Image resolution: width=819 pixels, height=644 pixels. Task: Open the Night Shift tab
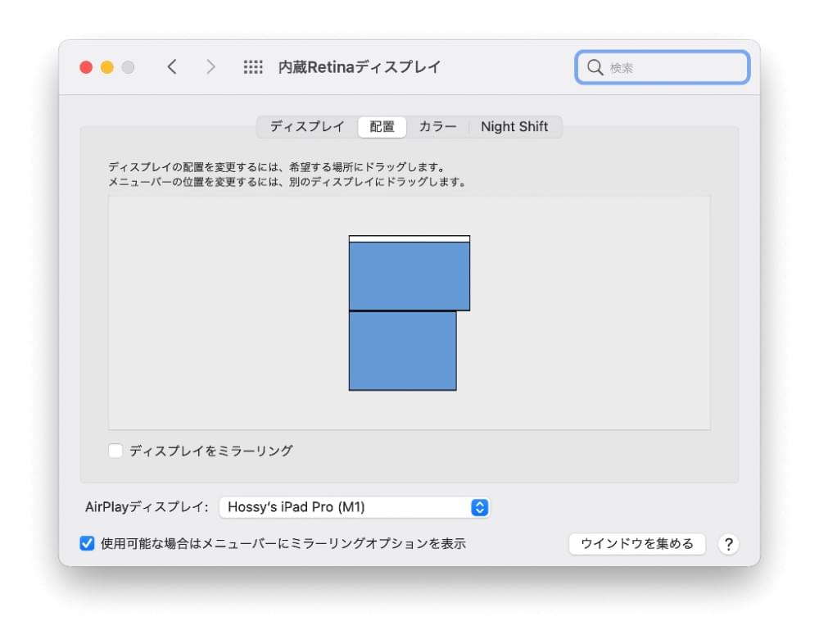[x=514, y=126]
